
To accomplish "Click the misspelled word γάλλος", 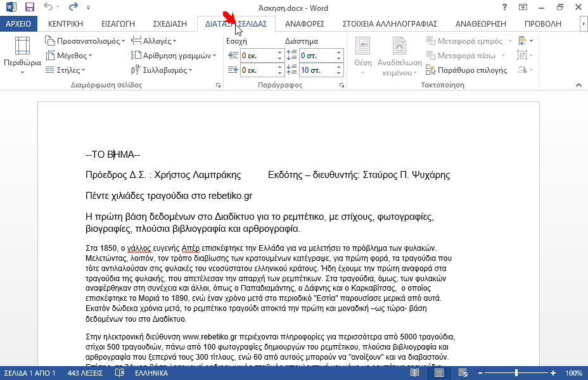I will pyautogui.click(x=139, y=248).
